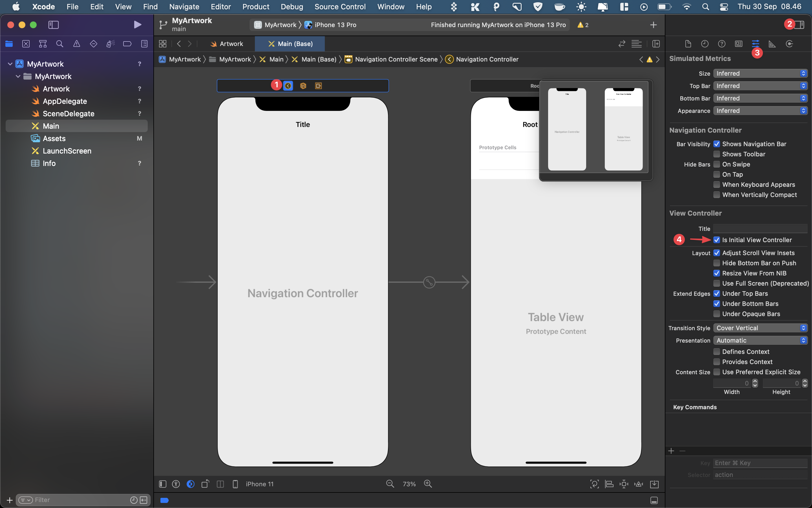Enable the Shows Toolbar checkbox
The width and height of the screenshot is (812, 508).
[716, 154]
